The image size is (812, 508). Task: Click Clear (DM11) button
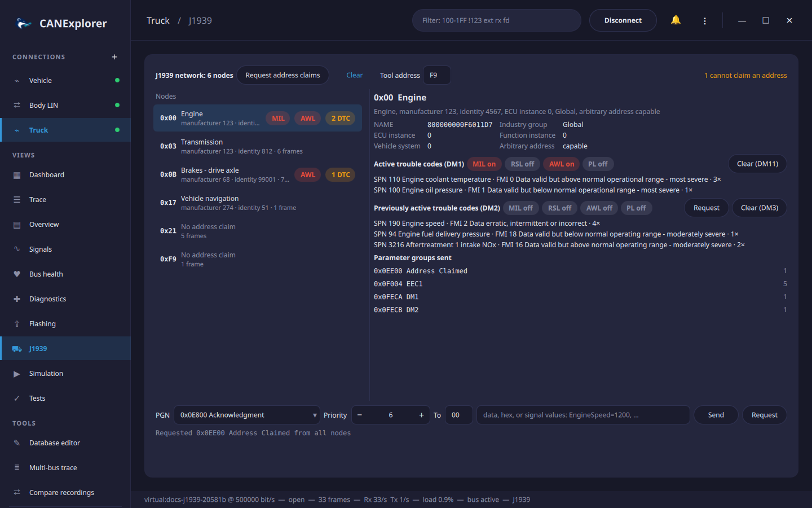tap(757, 164)
